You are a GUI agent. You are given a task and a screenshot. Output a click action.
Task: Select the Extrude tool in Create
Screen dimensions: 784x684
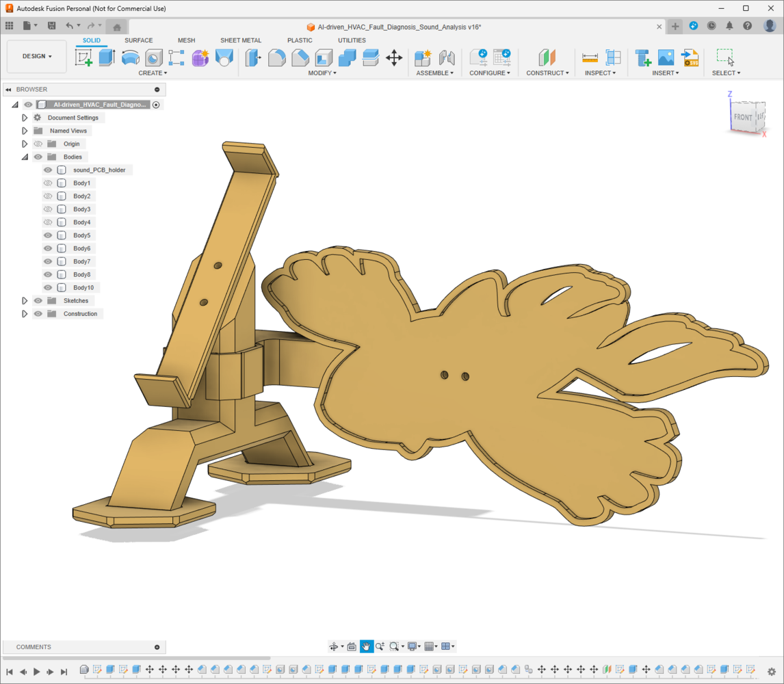click(x=107, y=57)
